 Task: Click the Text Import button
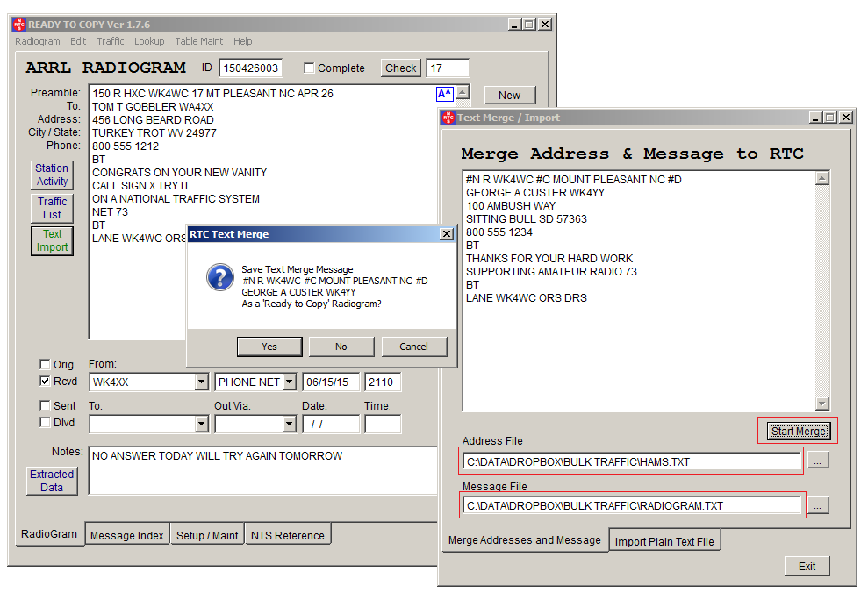point(52,240)
